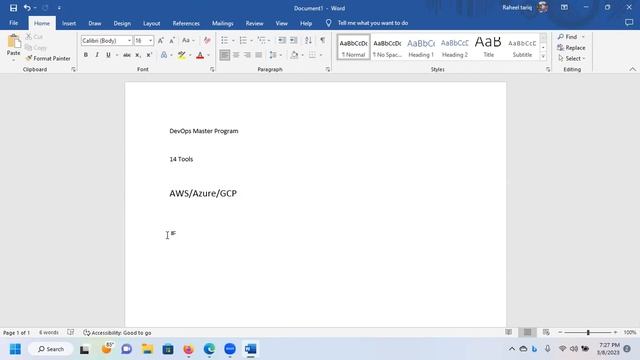The image size is (640, 360).
Task: Click the Windows Start button
Action: point(15,349)
